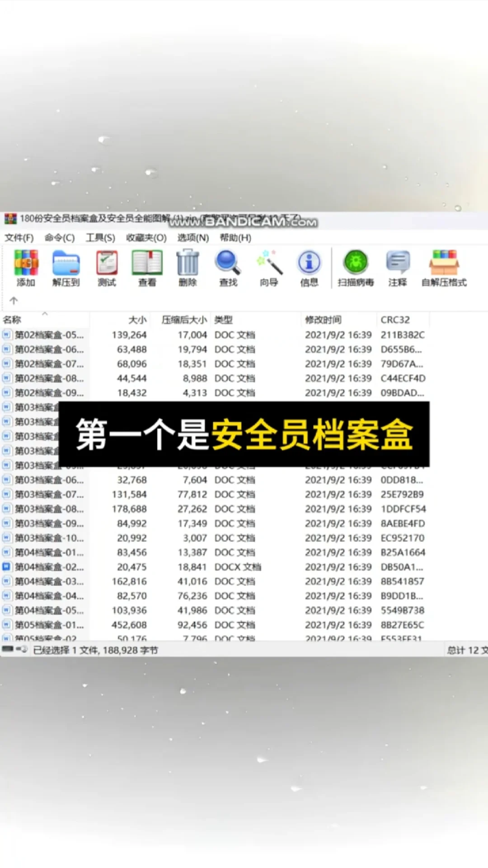This screenshot has height=868, width=488.
Task: Select file 第04档案盒-04...
Action: click(49, 595)
